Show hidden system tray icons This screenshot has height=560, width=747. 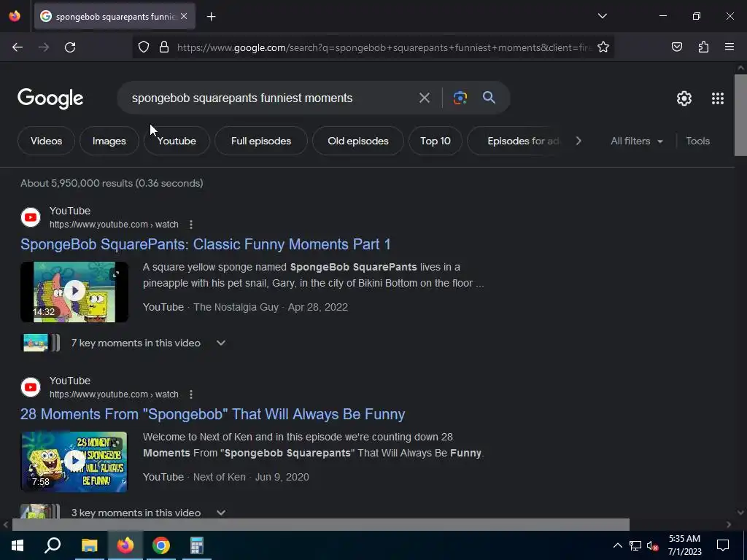click(x=617, y=545)
